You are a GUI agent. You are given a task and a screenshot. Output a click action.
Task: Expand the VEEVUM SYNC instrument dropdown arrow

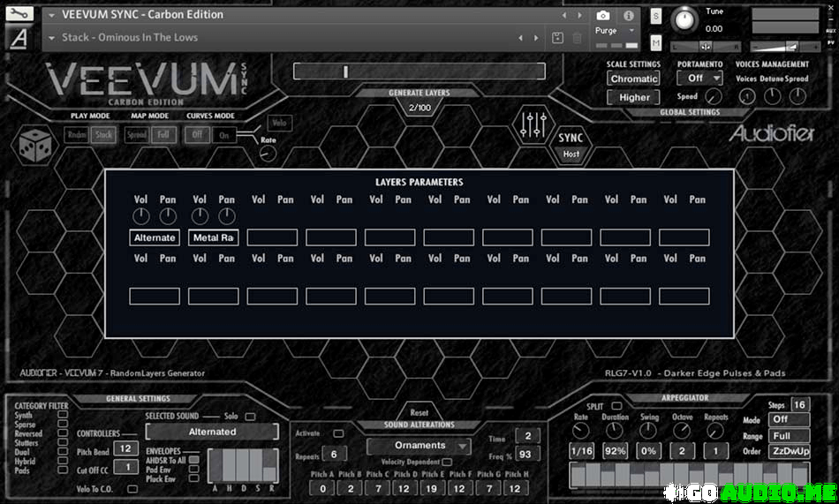pos(51,16)
